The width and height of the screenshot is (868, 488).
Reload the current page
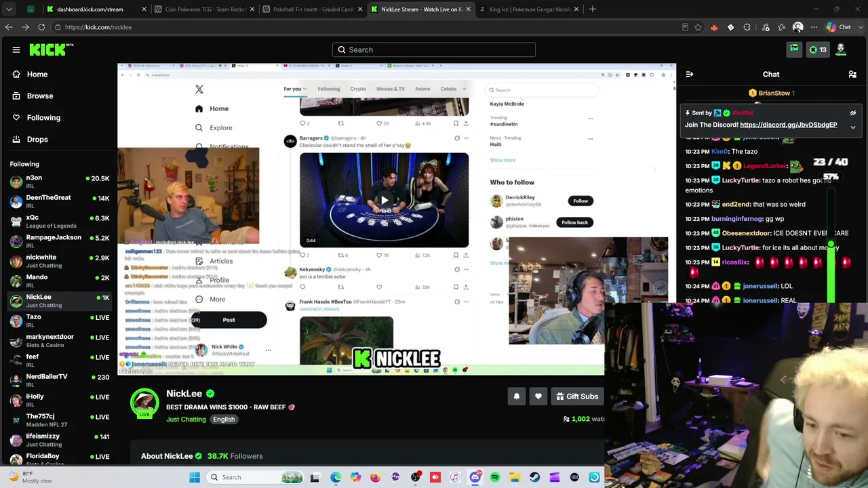(x=41, y=27)
